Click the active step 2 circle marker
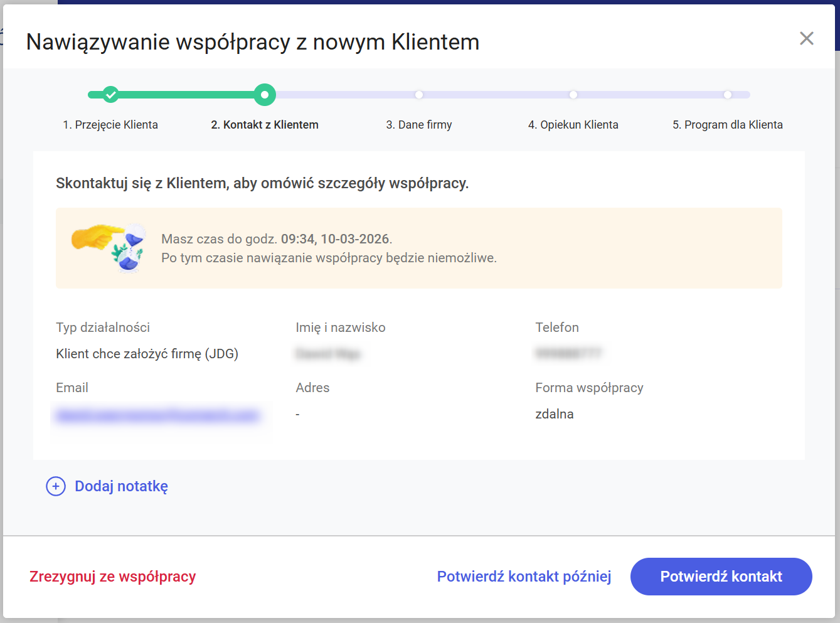Image resolution: width=840 pixels, height=623 pixels. tap(265, 95)
